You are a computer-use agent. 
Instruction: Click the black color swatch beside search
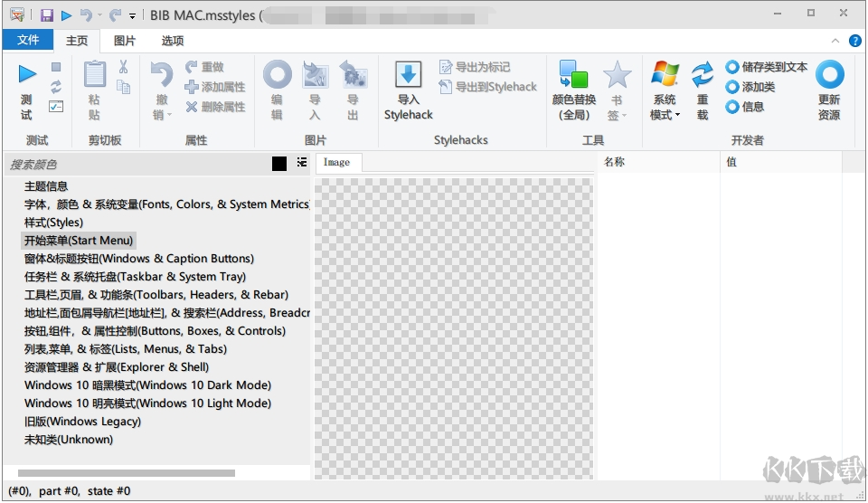click(279, 164)
